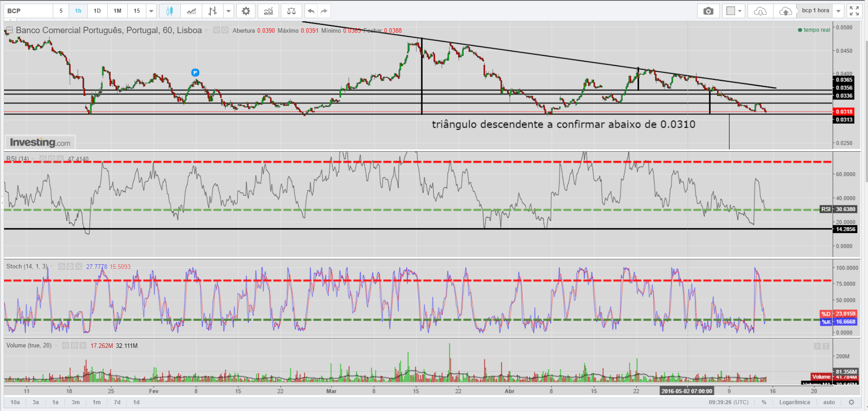Select the bar chart type icon
The height and width of the screenshot is (411, 868).
tap(212, 11)
